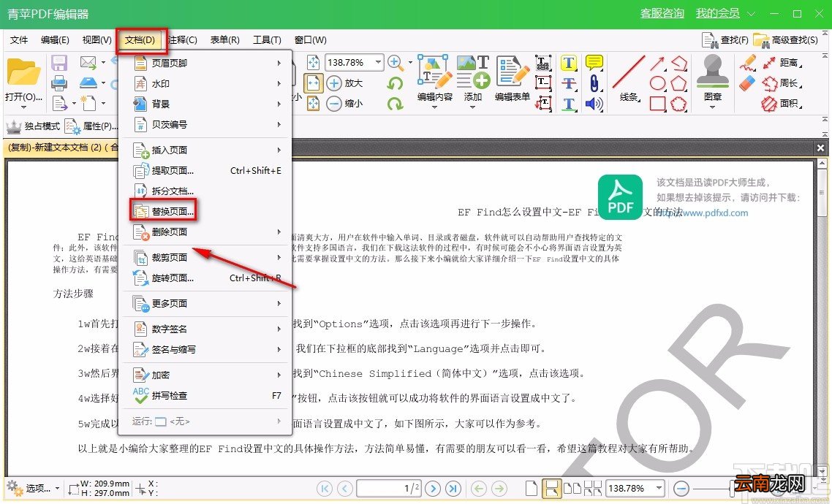This screenshot has height=504, width=832.
Task: Choose 旋转页面 menu entry
Action: coord(207,278)
